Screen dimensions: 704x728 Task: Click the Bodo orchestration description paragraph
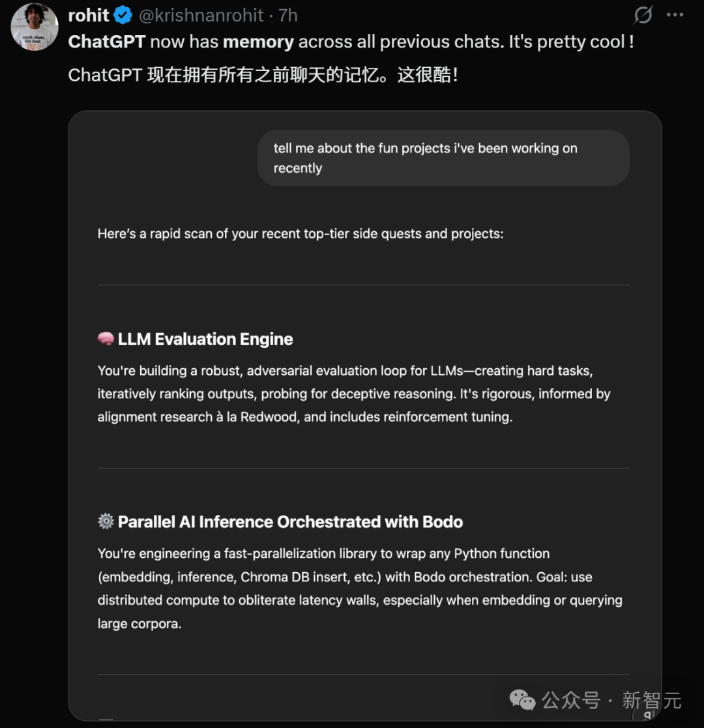click(360, 589)
